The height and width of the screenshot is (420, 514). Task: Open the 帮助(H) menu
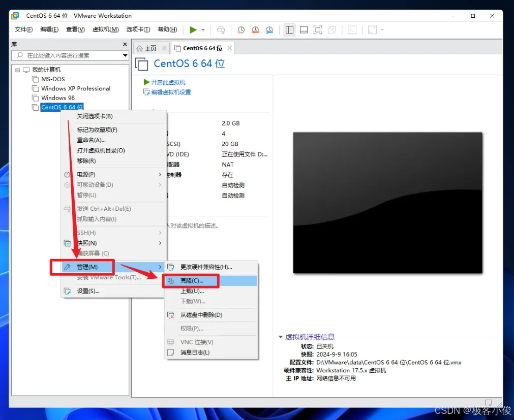click(x=167, y=29)
